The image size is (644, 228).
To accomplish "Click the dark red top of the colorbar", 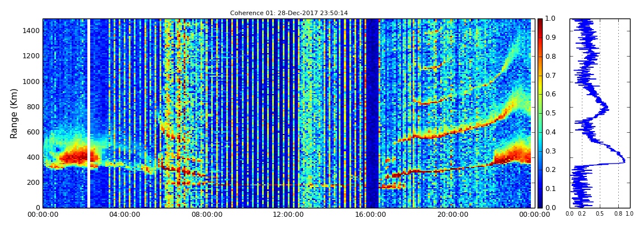I will pos(540,21).
